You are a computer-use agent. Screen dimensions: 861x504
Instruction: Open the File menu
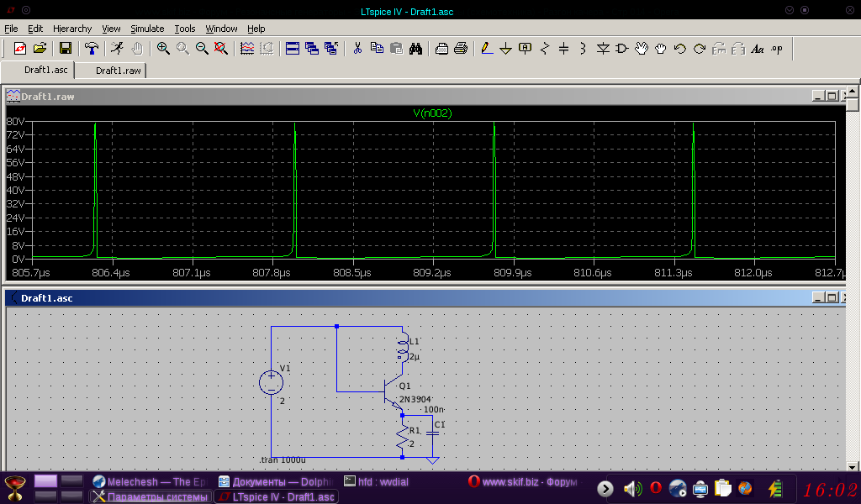pos(11,29)
